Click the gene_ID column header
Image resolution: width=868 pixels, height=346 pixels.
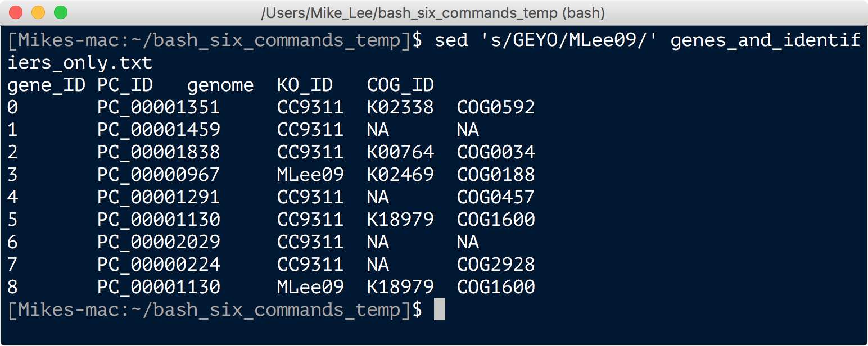click(x=46, y=85)
